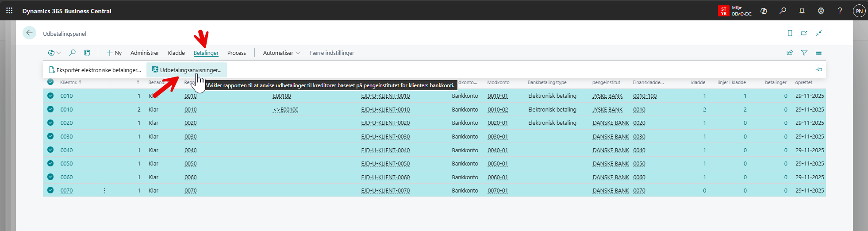
Task: Pin the action bar with pin icon
Action: [x=818, y=69]
